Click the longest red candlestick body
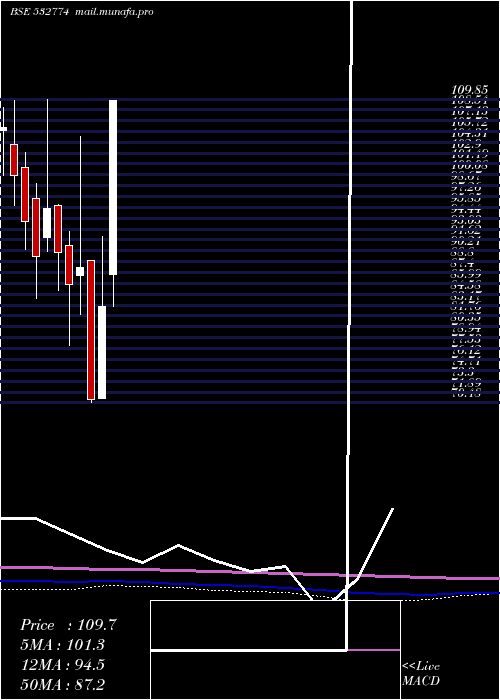Screen dimensions: 500x700 pos(91,329)
